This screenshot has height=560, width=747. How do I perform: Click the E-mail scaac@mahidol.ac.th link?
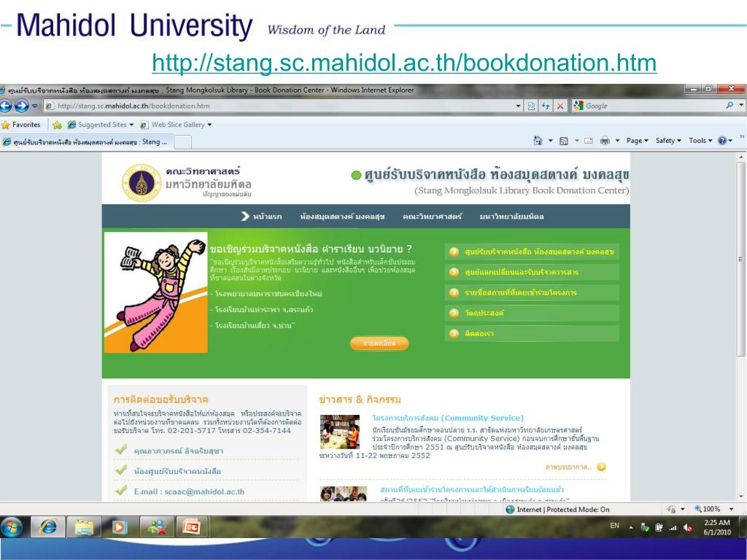coord(189,492)
